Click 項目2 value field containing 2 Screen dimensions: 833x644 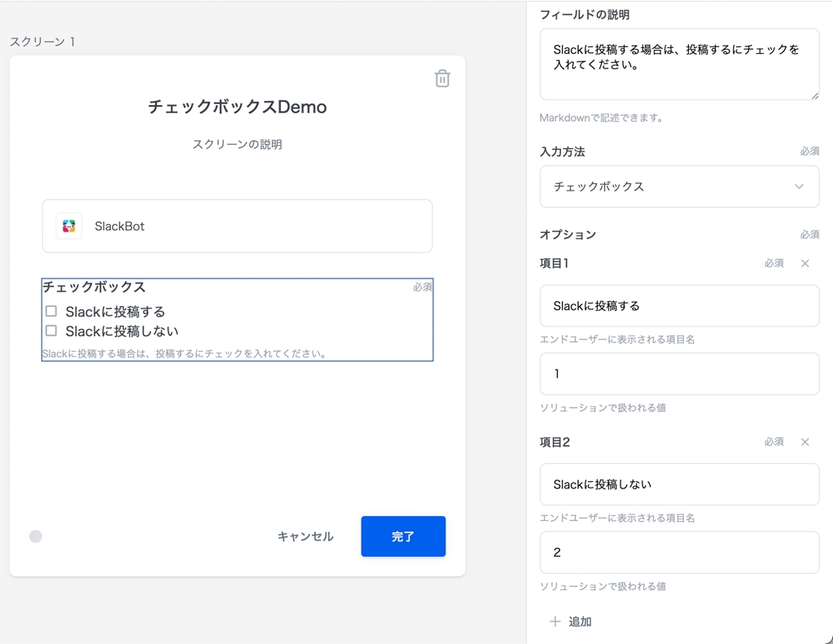pyautogui.click(x=678, y=553)
